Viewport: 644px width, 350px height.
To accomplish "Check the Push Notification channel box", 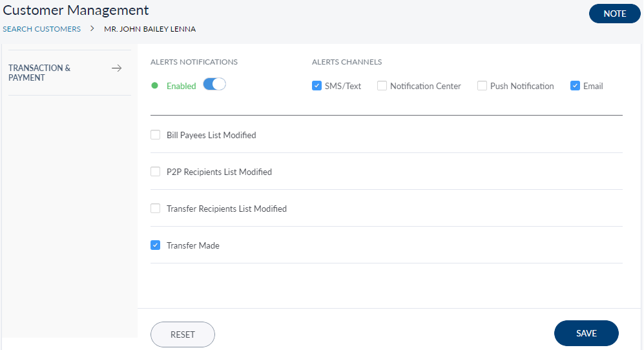I will [x=482, y=86].
